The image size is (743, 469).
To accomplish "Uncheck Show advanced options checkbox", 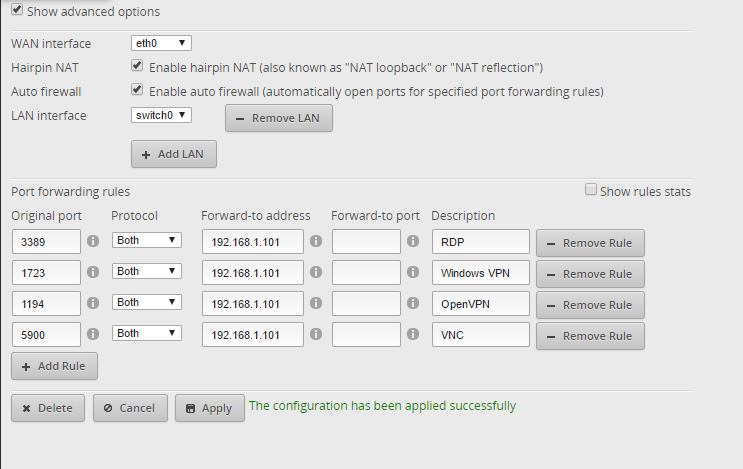I will (x=17, y=10).
